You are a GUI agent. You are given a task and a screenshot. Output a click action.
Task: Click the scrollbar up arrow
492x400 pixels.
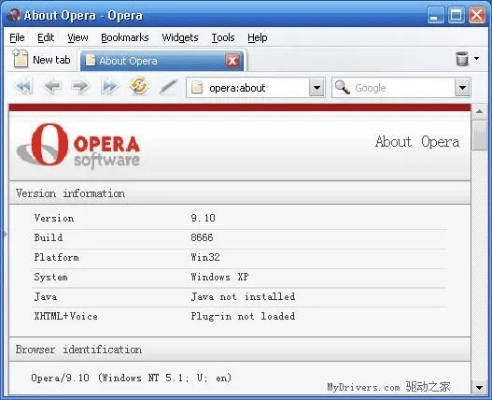[x=479, y=111]
